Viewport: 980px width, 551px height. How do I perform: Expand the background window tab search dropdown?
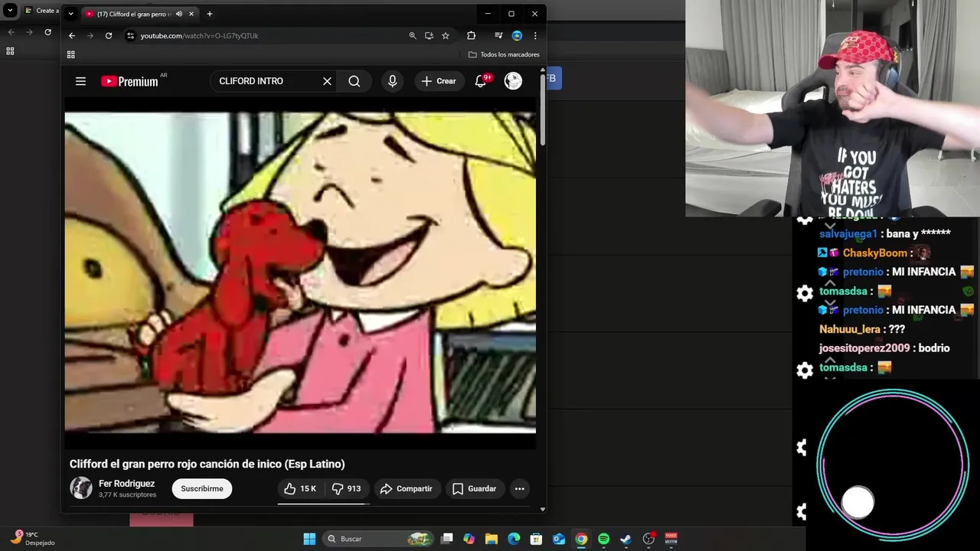(x=10, y=11)
